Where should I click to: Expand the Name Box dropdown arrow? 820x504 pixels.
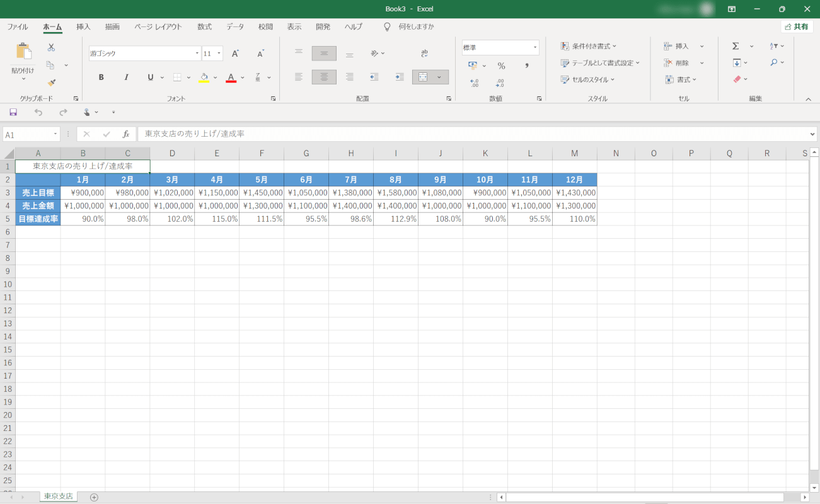(55, 134)
